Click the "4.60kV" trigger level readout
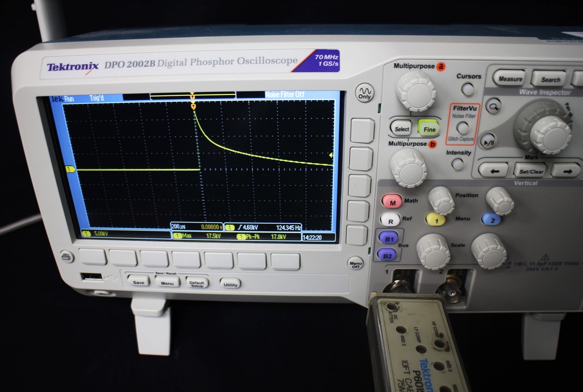The height and width of the screenshot is (392, 583). click(x=250, y=228)
